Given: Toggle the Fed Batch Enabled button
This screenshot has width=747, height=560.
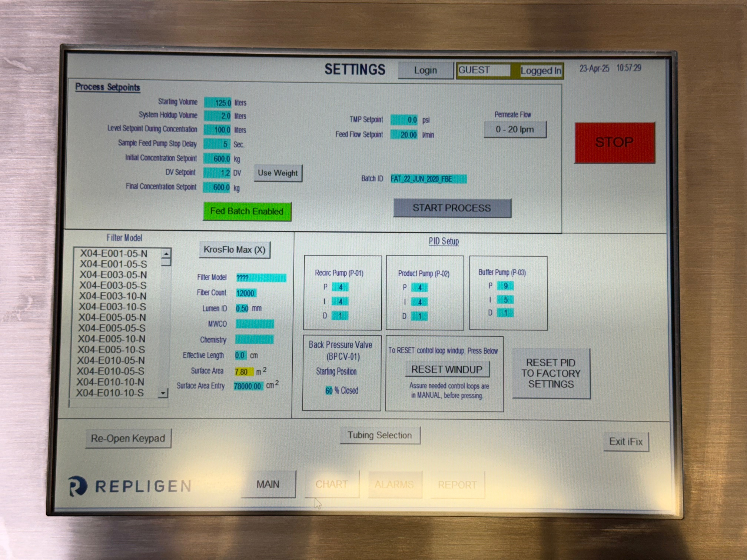Looking at the screenshot, I should (x=247, y=211).
